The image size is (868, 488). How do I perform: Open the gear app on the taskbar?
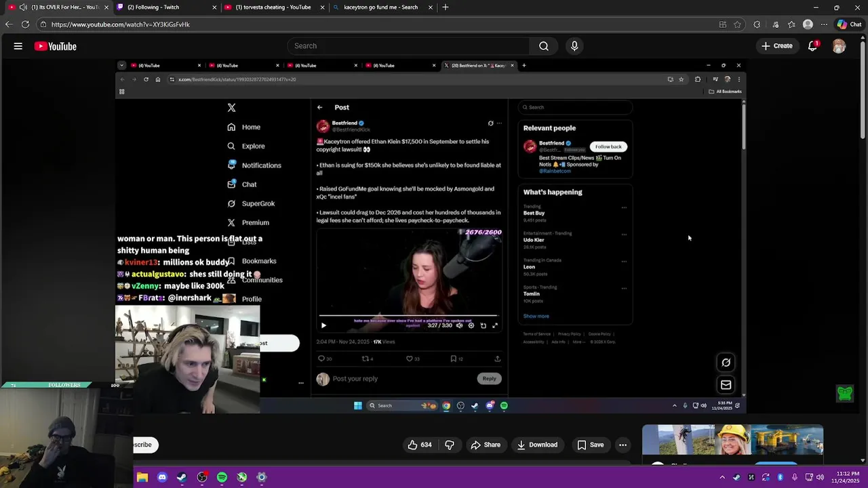point(262,477)
